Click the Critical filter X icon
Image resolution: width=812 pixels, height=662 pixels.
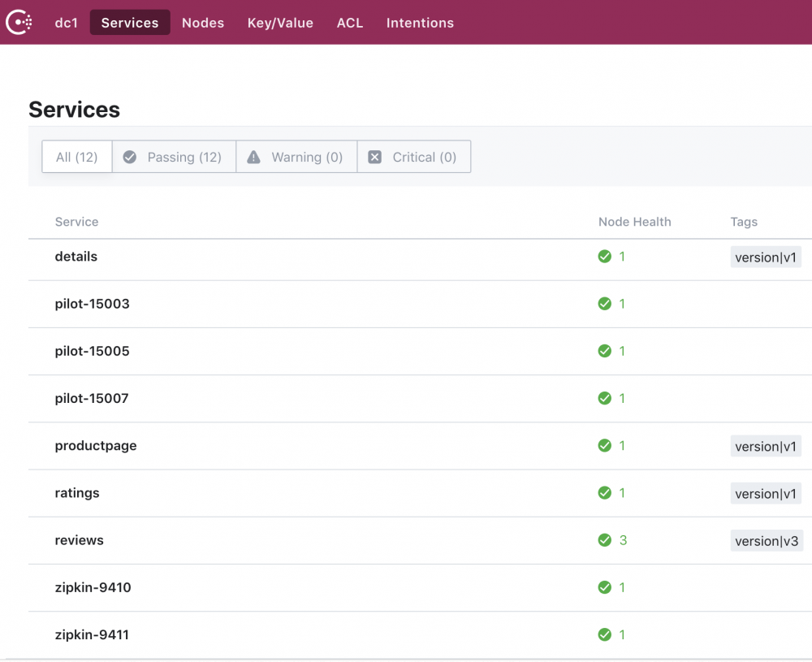(x=374, y=158)
